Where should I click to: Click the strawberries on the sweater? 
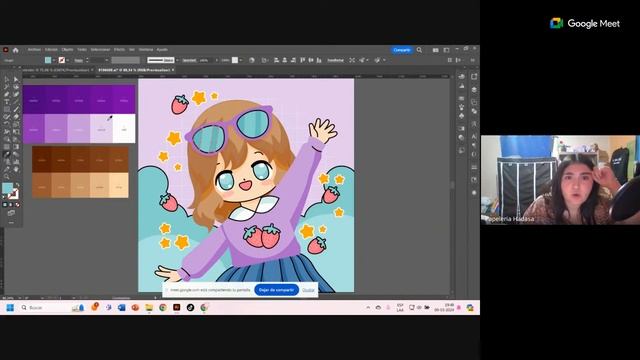pos(262,236)
